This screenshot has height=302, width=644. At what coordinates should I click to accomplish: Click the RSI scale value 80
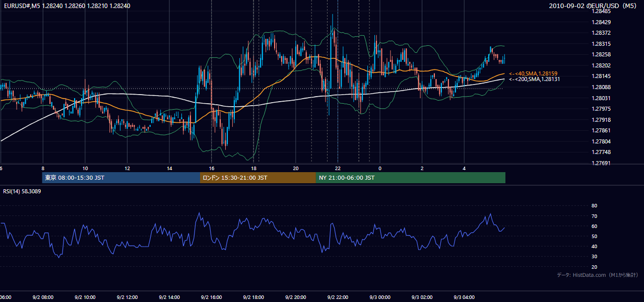pos(594,206)
